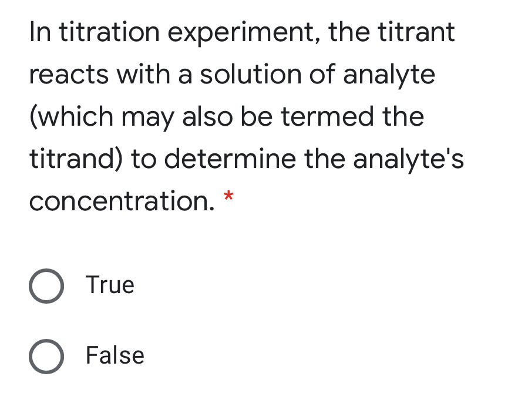This screenshot has width=508, height=420.
Task: Click the False option label
Action: pos(115,355)
